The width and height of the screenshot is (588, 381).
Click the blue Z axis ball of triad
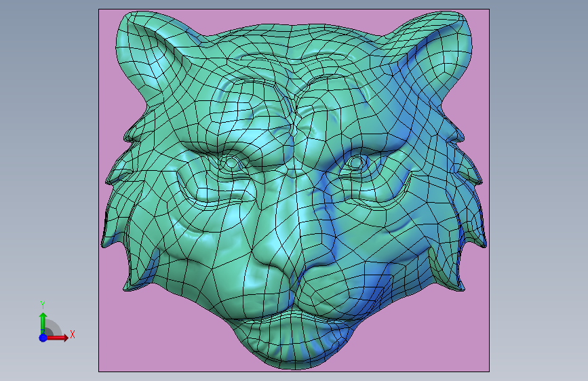pyautogui.click(x=43, y=338)
